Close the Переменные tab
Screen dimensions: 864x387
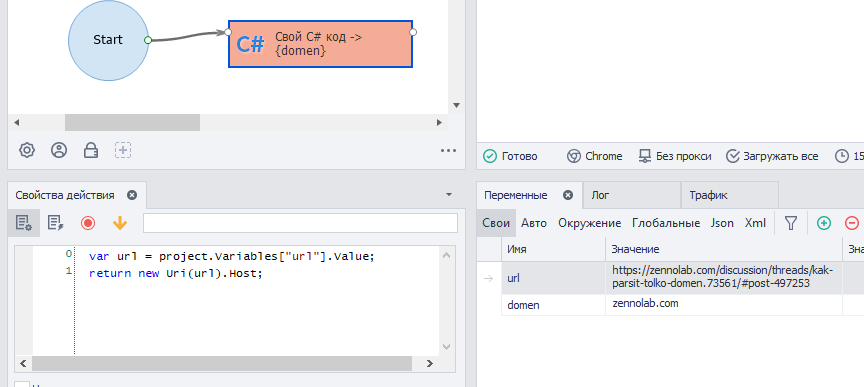coord(568,195)
